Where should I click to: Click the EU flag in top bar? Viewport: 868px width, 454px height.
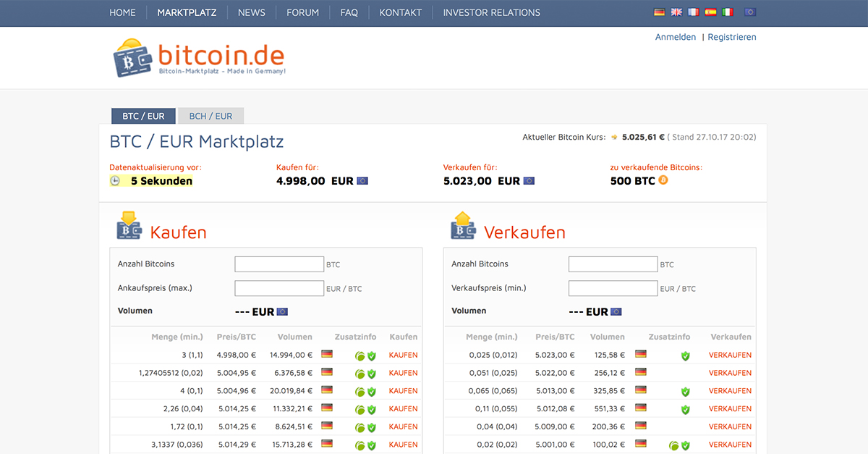(x=750, y=12)
